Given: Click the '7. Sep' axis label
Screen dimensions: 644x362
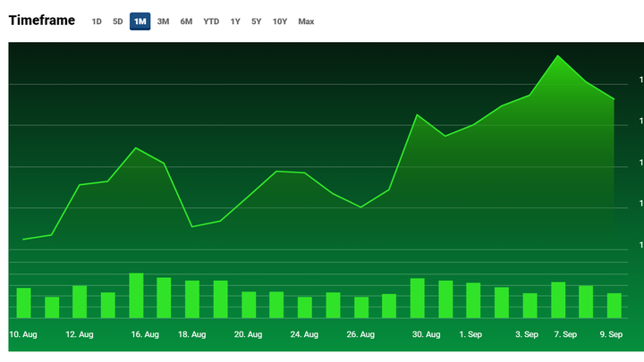Looking at the screenshot, I should click(565, 334).
